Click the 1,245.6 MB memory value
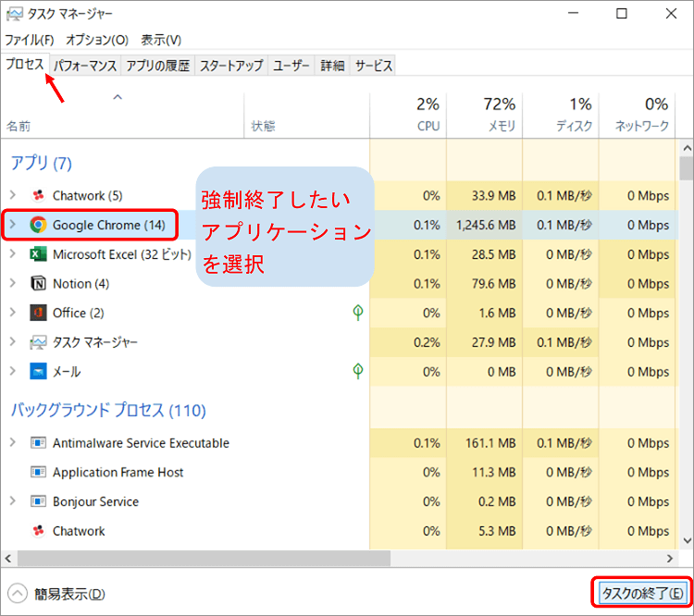 486,225
